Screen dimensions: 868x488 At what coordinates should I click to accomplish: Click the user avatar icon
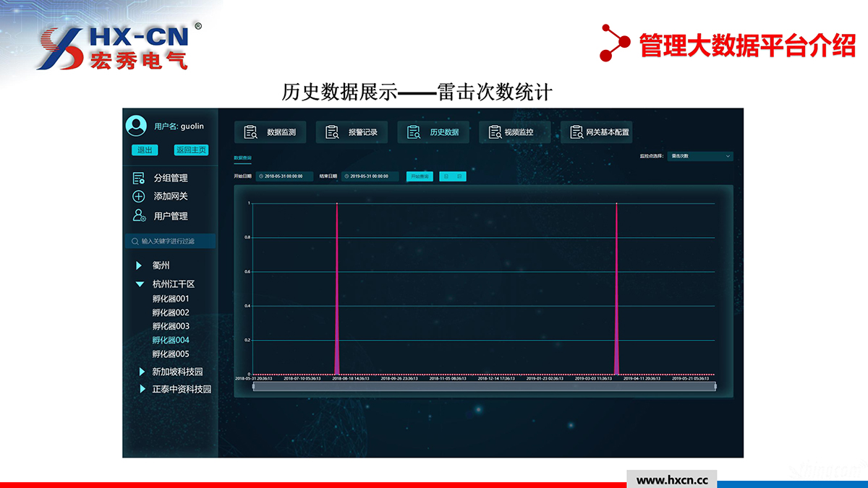point(136,126)
